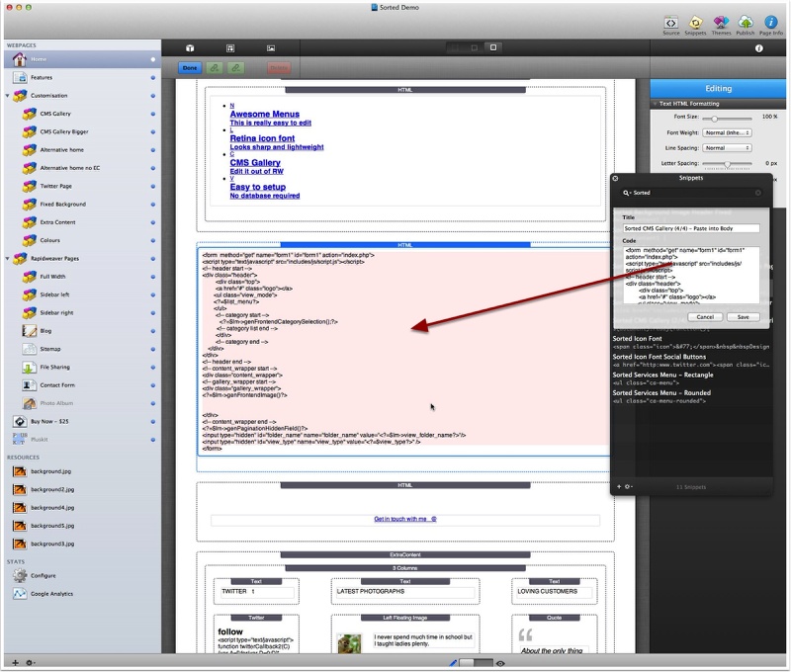Collapse the Customisation page group
791x672 pixels.
pos(8,95)
